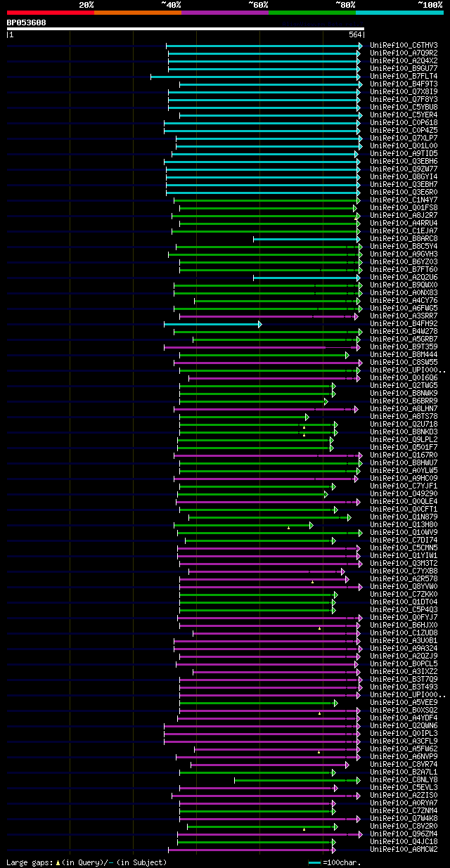Viewport: 450px width, 868px height.
Task: Click the yellow gap marker under B6HJX0
Action: tap(319, 628)
